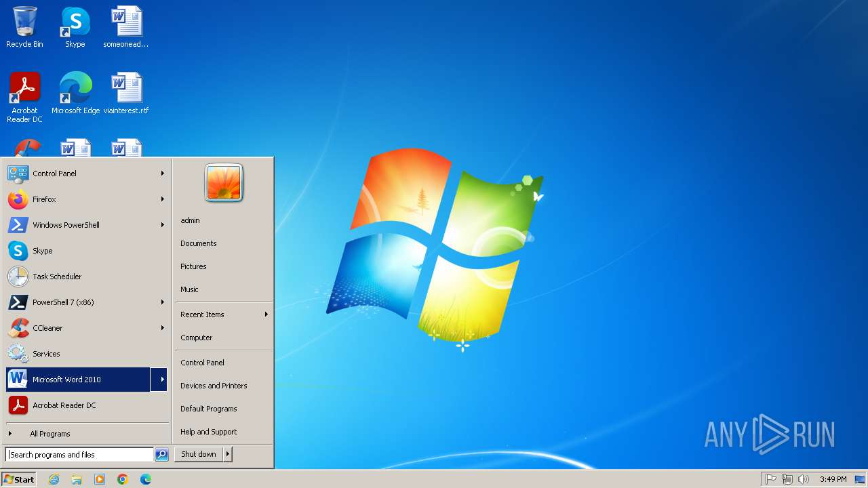Click the Start button
The height and width of the screenshot is (488, 868).
19,479
